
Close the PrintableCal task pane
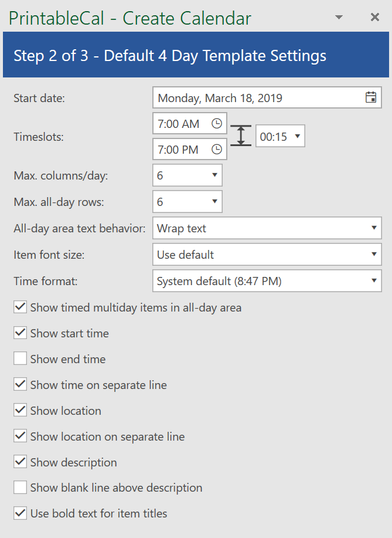click(375, 18)
